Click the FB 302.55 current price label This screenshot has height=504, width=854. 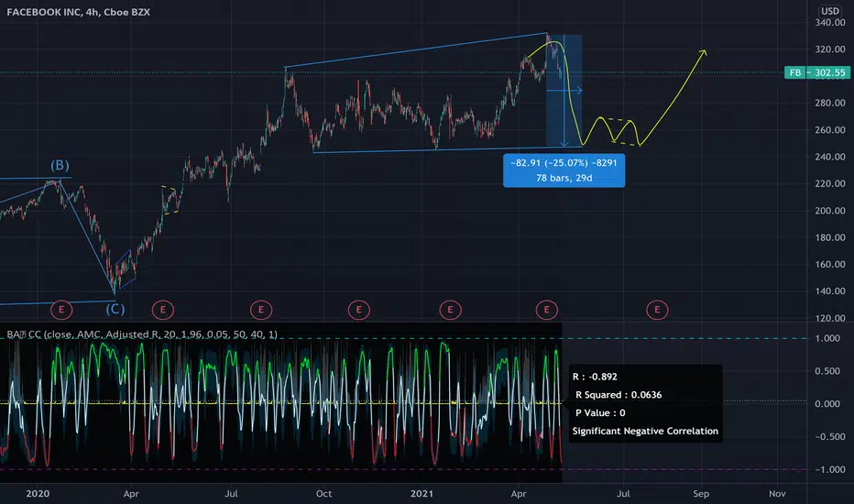coord(817,72)
